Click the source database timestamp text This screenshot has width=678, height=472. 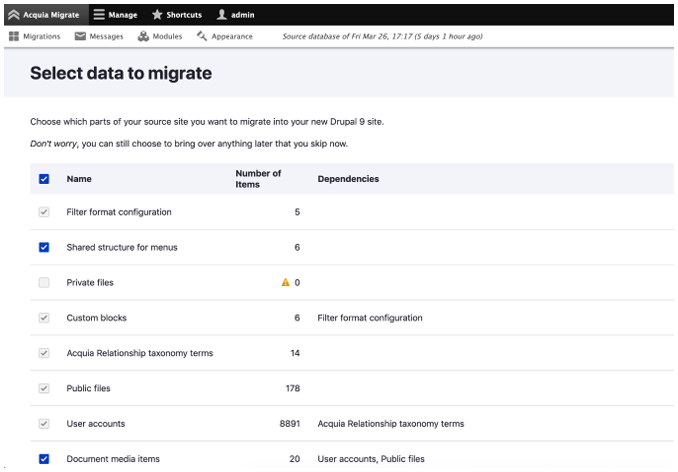pyautogui.click(x=383, y=37)
